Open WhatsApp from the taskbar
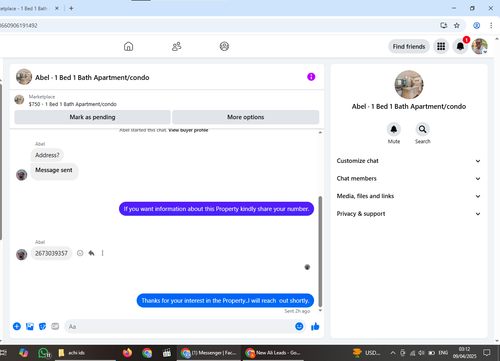 point(44,353)
